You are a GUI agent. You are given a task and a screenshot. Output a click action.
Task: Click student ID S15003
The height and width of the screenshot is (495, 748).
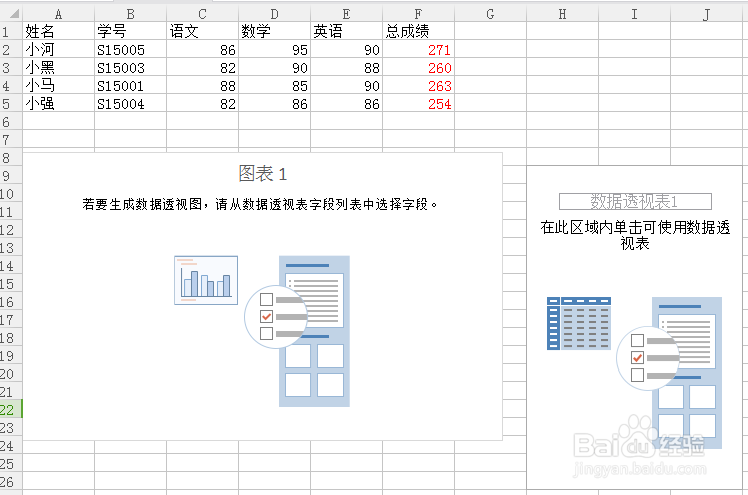(x=130, y=67)
